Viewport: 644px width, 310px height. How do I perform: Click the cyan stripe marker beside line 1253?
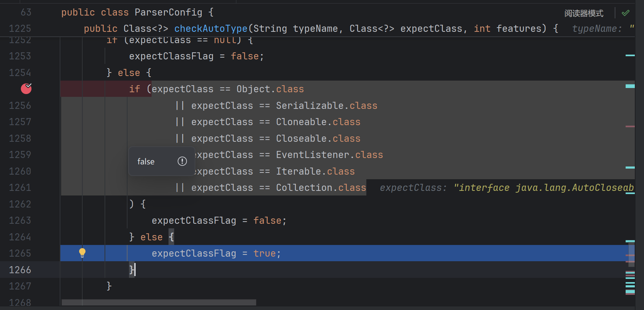pos(630,55)
